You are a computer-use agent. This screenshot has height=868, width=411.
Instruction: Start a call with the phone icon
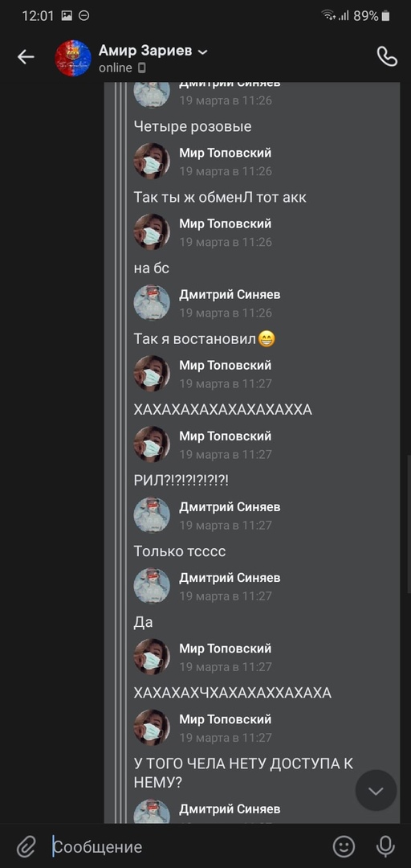click(387, 56)
